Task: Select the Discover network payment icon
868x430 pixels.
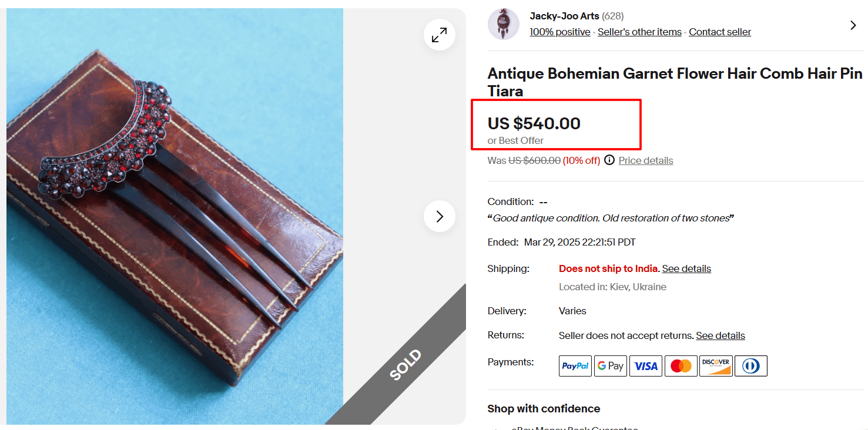Action: click(x=715, y=365)
